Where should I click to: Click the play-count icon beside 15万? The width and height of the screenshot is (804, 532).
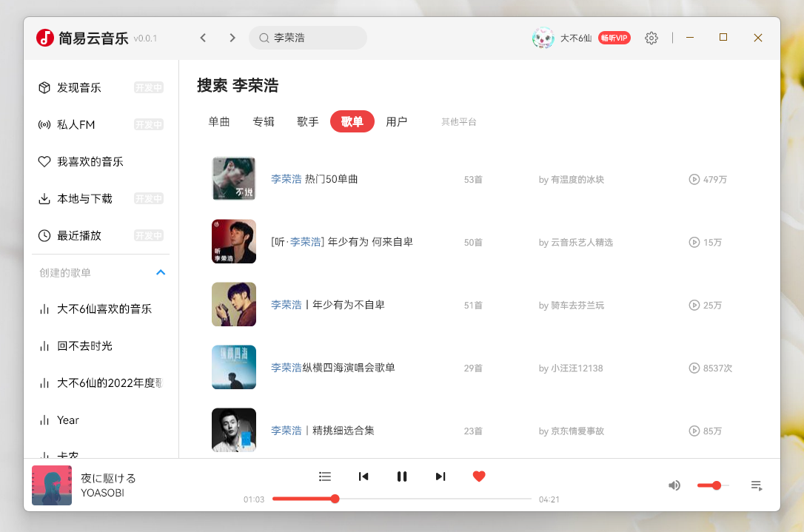(694, 243)
